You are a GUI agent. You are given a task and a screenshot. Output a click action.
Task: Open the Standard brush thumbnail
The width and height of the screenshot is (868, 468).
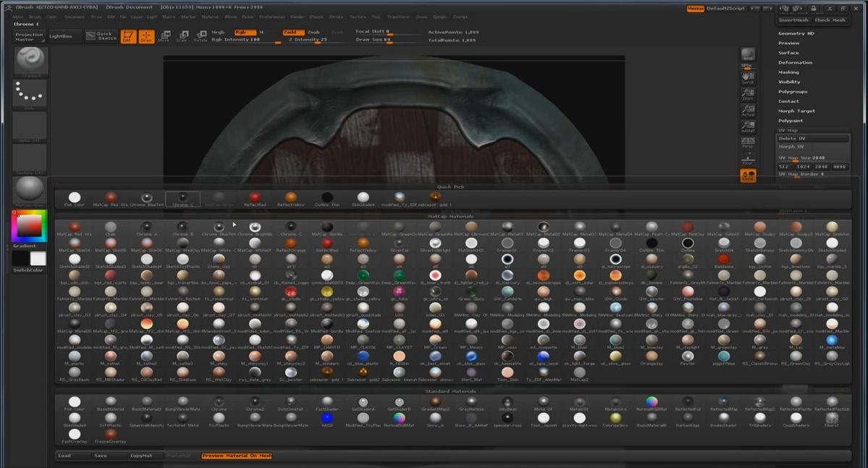pos(30,62)
